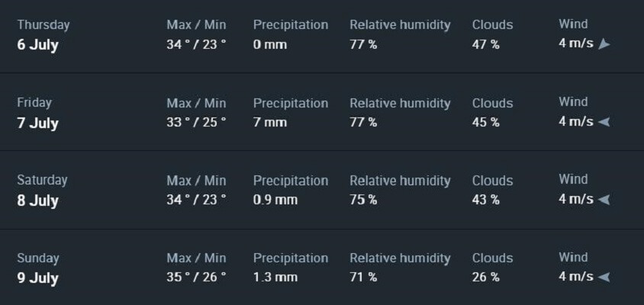Image resolution: width=644 pixels, height=305 pixels.
Task: Click the 47 % clouds value on Thursday
Action: pyautogui.click(x=486, y=44)
